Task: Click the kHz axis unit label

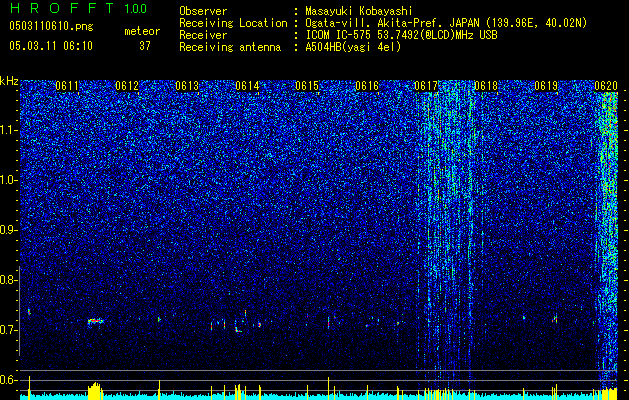Action: pos(9,81)
